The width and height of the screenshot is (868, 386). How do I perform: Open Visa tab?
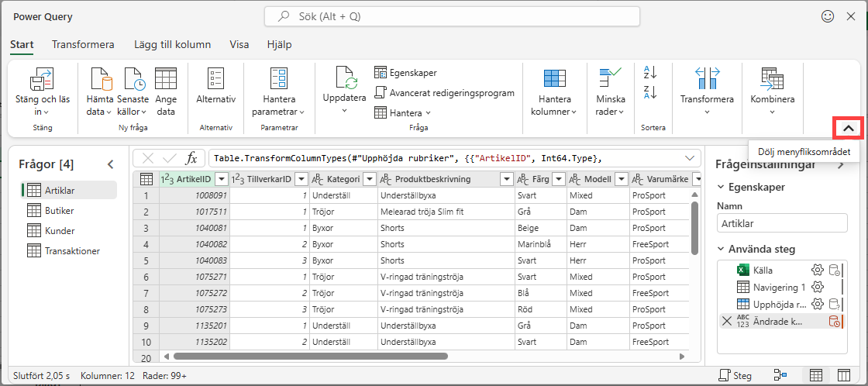click(239, 45)
